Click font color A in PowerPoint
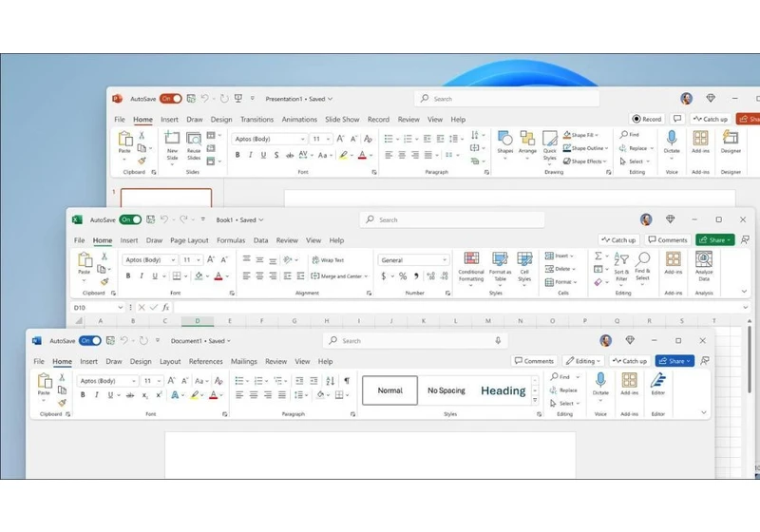Screen dimensions: 760x532 (x=362, y=155)
